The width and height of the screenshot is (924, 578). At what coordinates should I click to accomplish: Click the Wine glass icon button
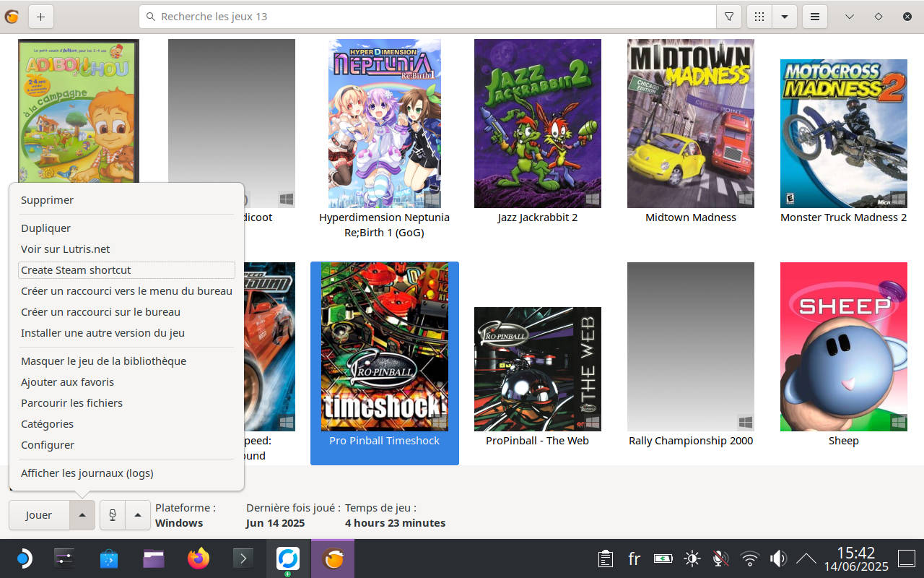[112, 515]
